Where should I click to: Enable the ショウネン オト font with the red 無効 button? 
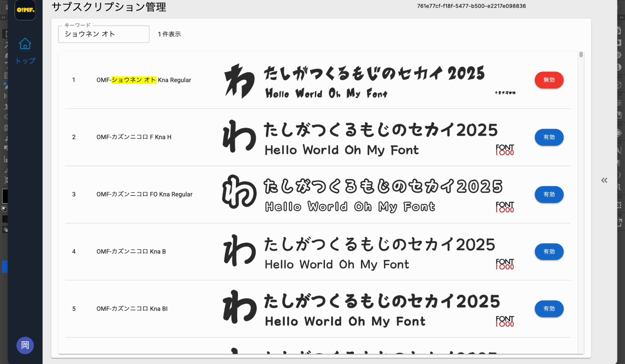tap(549, 80)
